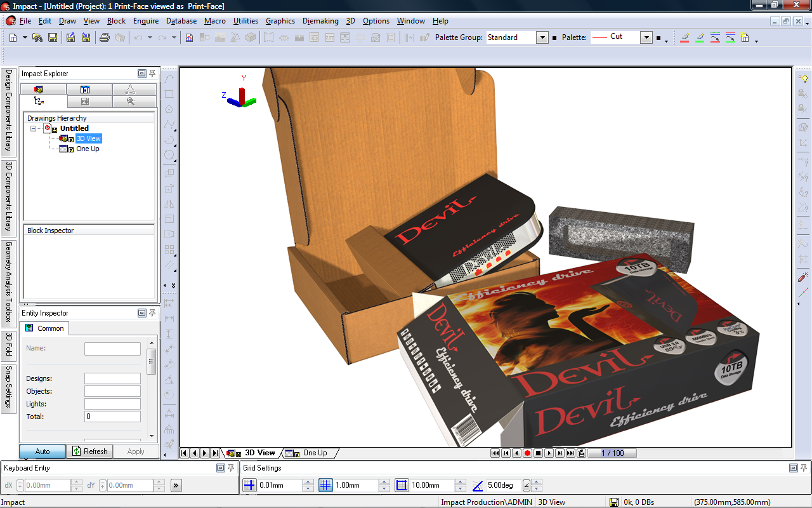The height and width of the screenshot is (508, 812).
Task: Open the Design Components Library side tab
Action: [9, 111]
